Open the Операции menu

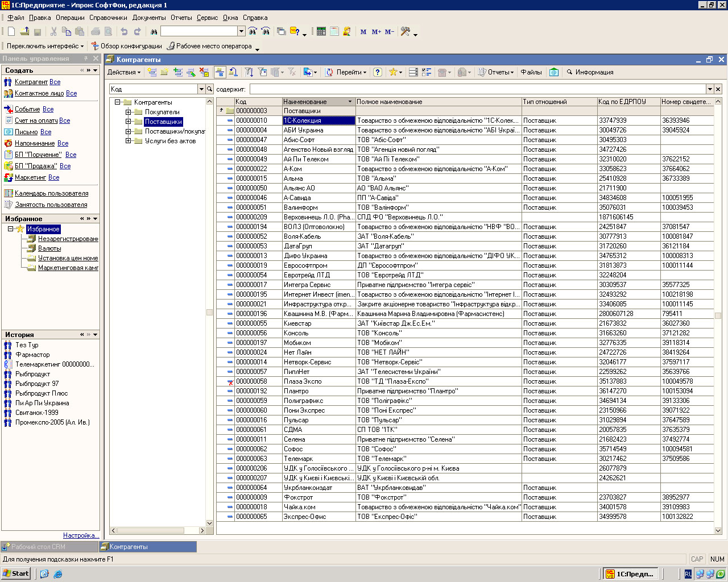[x=70, y=18]
